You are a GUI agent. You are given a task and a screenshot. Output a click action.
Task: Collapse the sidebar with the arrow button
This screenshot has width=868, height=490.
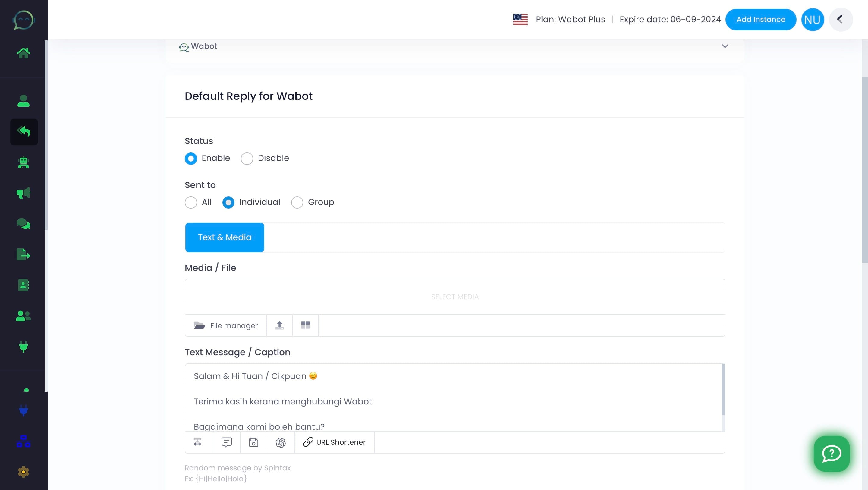coord(840,20)
